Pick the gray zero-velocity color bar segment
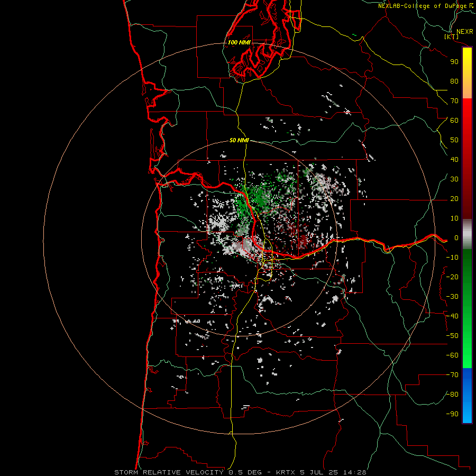 tap(467, 234)
